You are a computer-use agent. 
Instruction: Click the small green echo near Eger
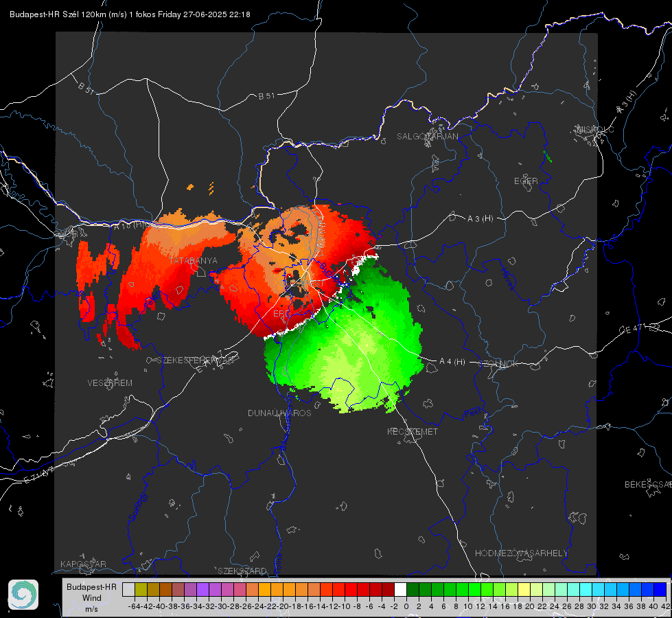[x=547, y=156]
